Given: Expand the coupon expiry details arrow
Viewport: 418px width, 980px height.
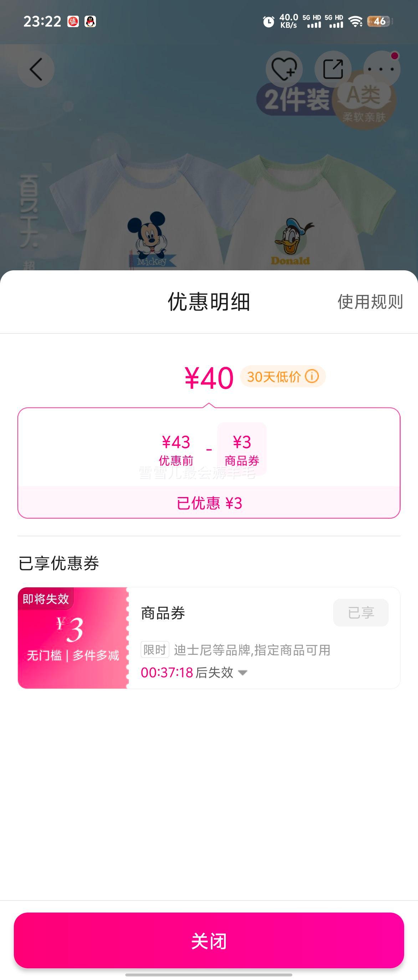Looking at the screenshot, I should coord(243,673).
